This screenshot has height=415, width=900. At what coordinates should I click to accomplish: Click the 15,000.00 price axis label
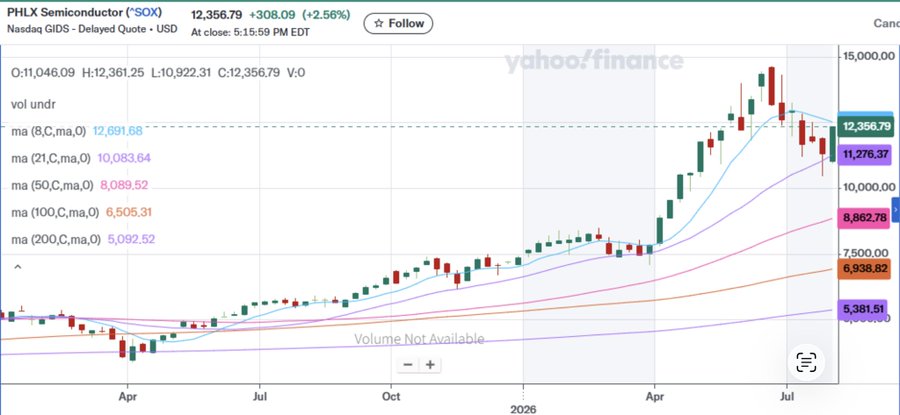click(x=868, y=56)
